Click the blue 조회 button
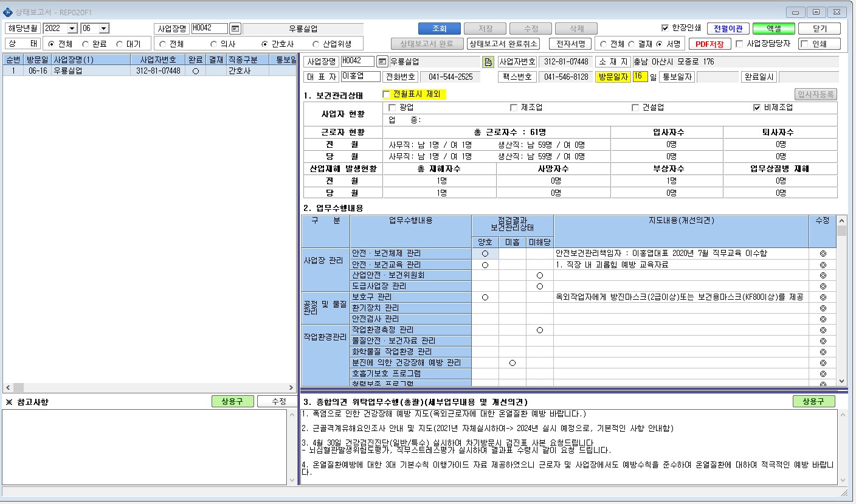The height and width of the screenshot is (504, 856). coord(439,29)
